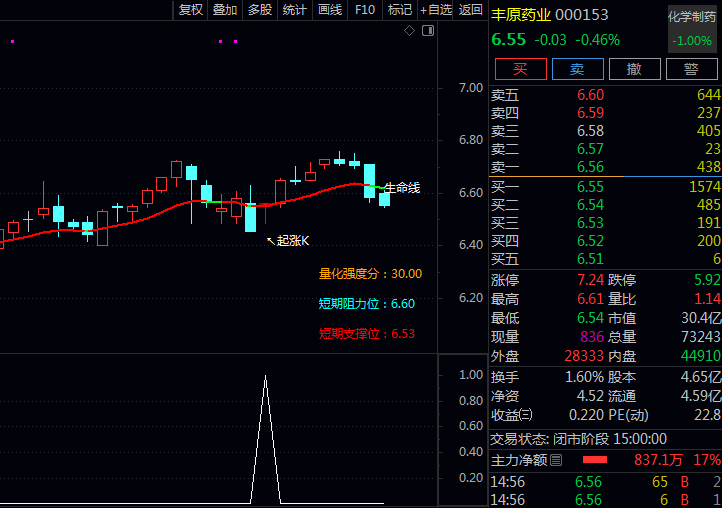The height and width of the screenshot is (508, 722).
Task: Select 买三 price 6.53
Action: coord(590,223)
